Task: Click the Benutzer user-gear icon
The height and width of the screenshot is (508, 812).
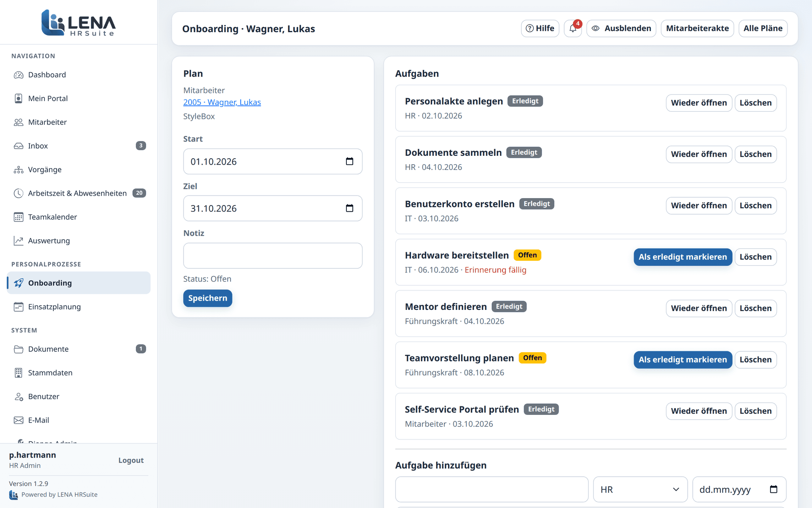Action: click(x=19, y=397)
